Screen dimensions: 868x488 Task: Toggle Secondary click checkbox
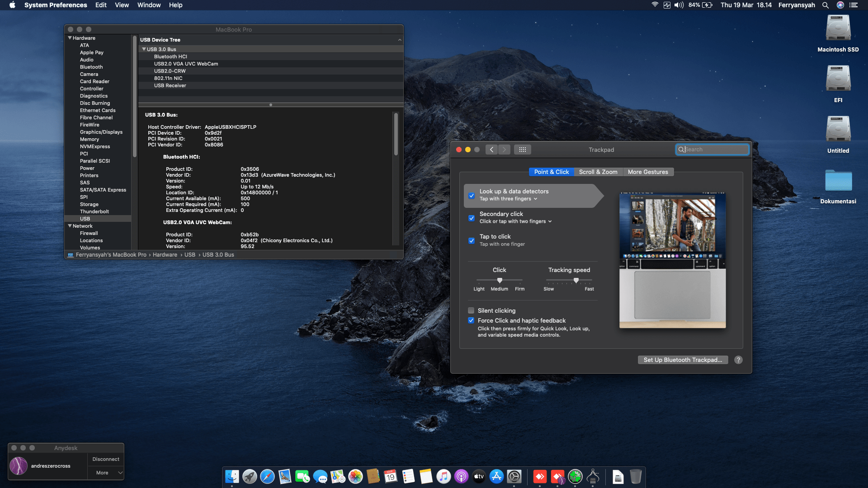point(472,218)
